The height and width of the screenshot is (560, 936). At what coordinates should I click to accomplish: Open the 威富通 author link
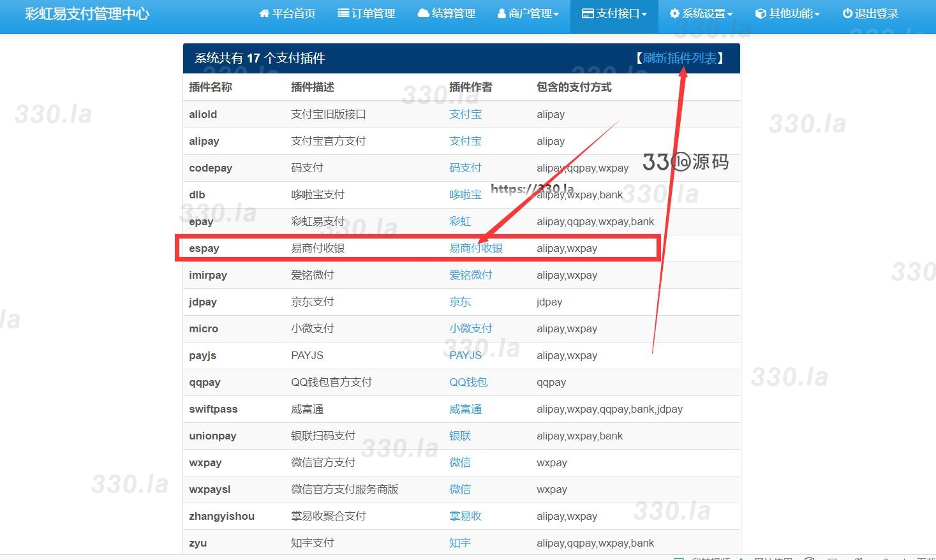pos(465,409)
